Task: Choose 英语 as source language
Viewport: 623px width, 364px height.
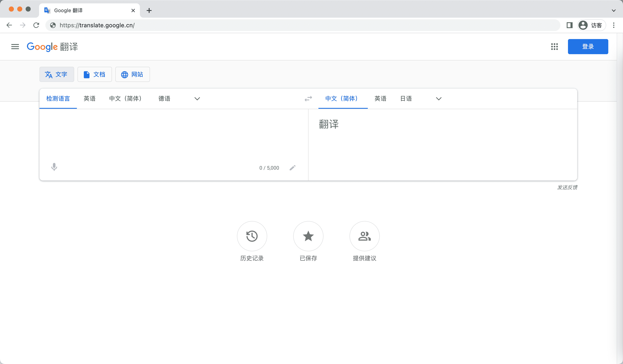Action: point(89,99)
